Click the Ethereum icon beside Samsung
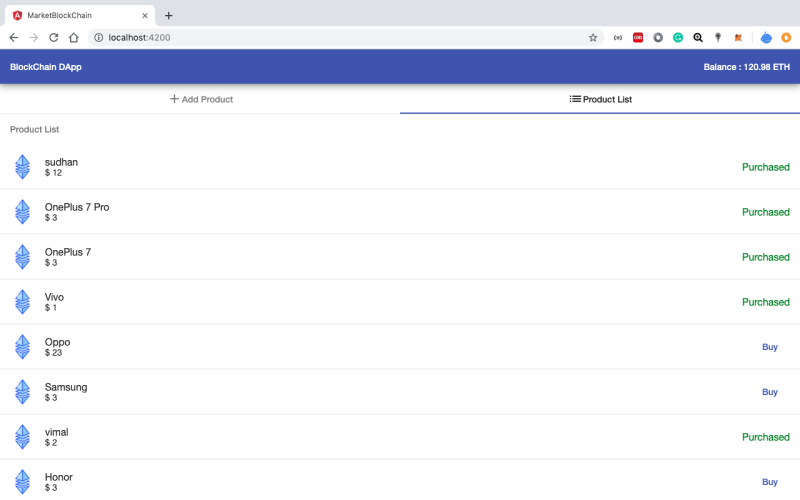This screenshot has width=800, height=500. 22,392
